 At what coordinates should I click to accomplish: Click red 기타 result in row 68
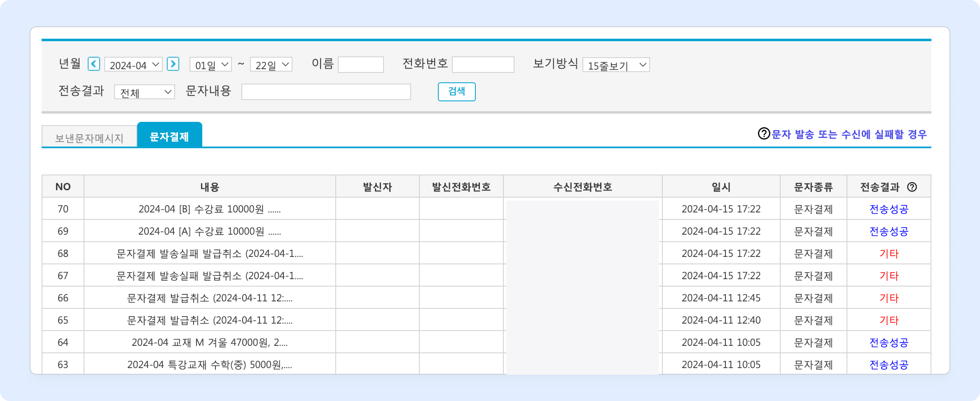point(889,254)
